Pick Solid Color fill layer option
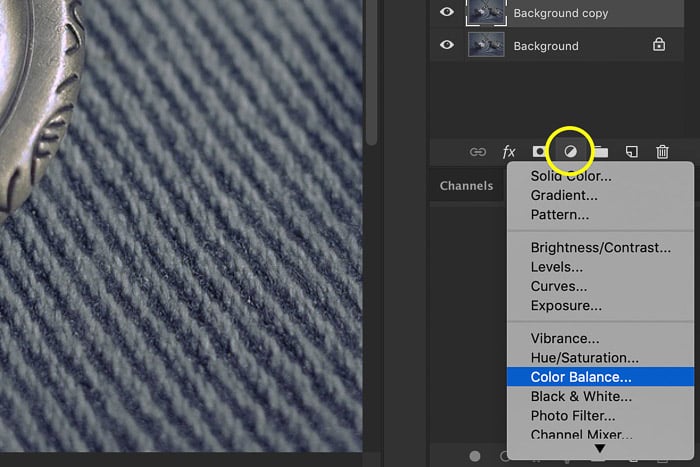The width and height of the screenshot is (700, 467). (x=571, y=176)
